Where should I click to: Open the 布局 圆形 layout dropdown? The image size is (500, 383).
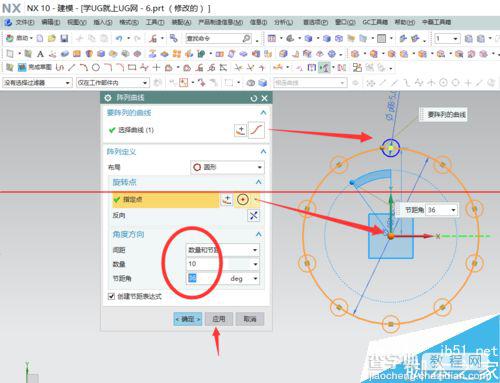tap(228, 167)
